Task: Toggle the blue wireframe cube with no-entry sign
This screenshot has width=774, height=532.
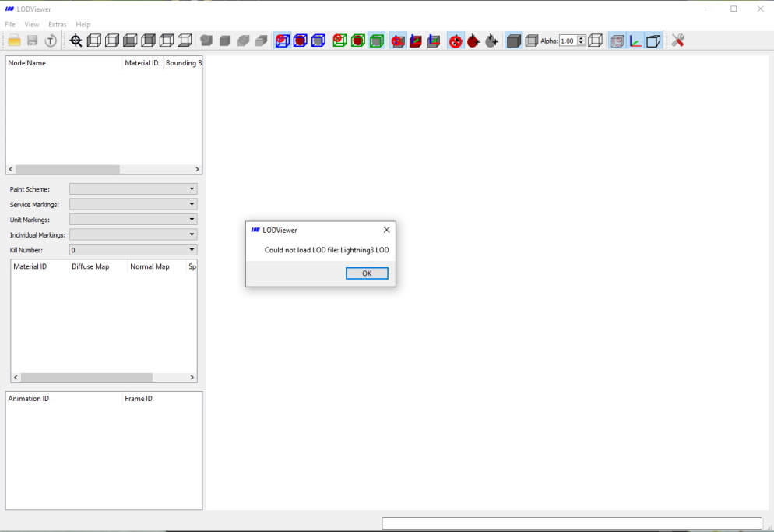Action: coord(283,41)
